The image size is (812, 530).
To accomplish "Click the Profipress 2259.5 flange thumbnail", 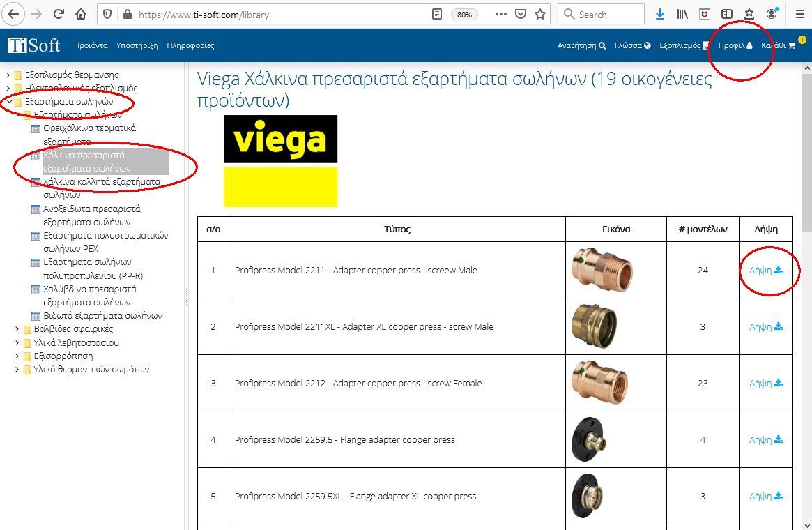I will (592, 440).
